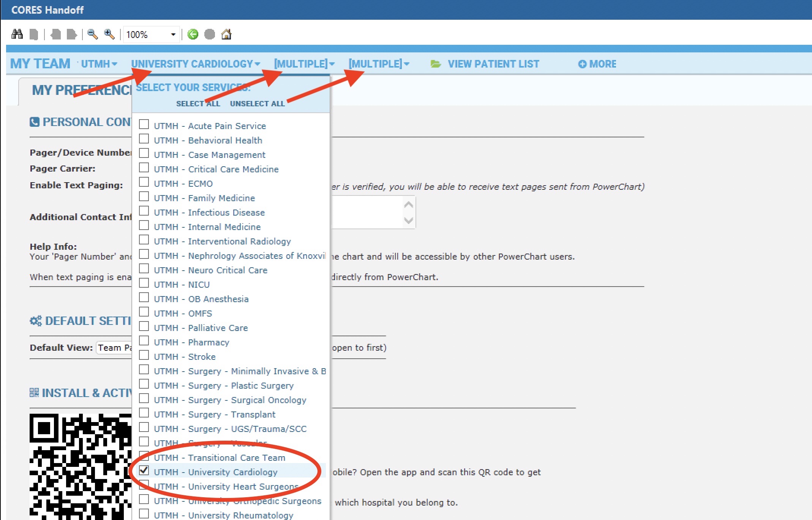Click inside Additional Contact Info text box
The width and height of the screenshot is (812, 520).
point(367,212)
